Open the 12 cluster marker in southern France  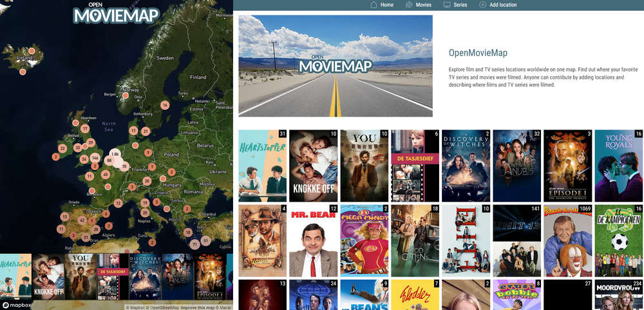(118, 203)
